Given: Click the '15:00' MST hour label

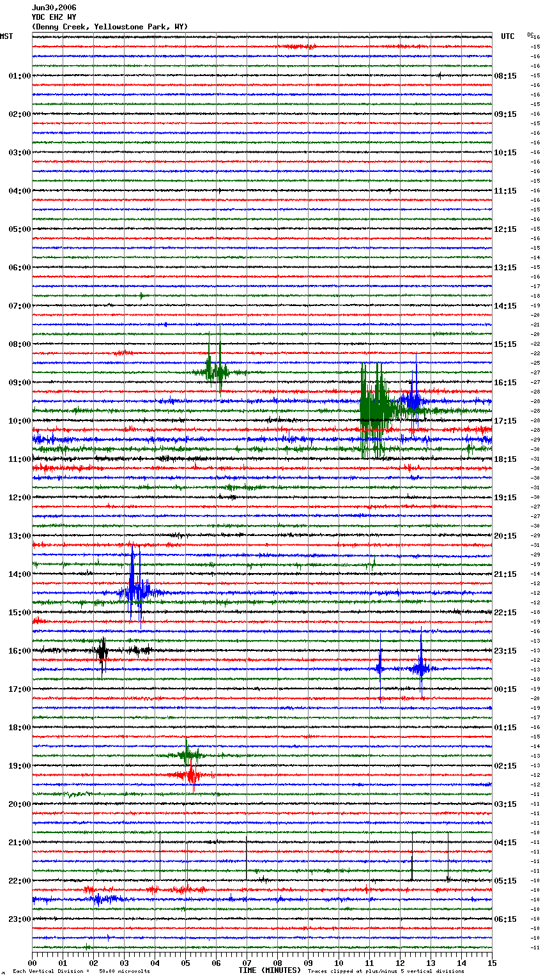Looking at the screenshot, I should click(x=19, y=613).
